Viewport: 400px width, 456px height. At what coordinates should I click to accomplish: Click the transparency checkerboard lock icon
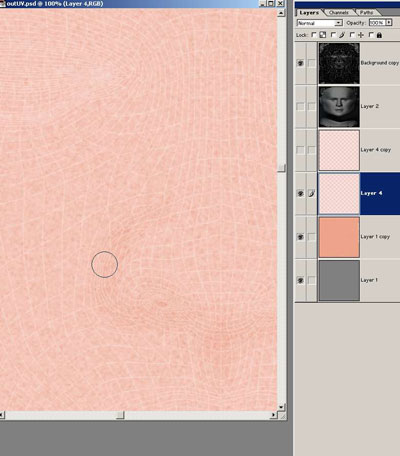[323, 35]
